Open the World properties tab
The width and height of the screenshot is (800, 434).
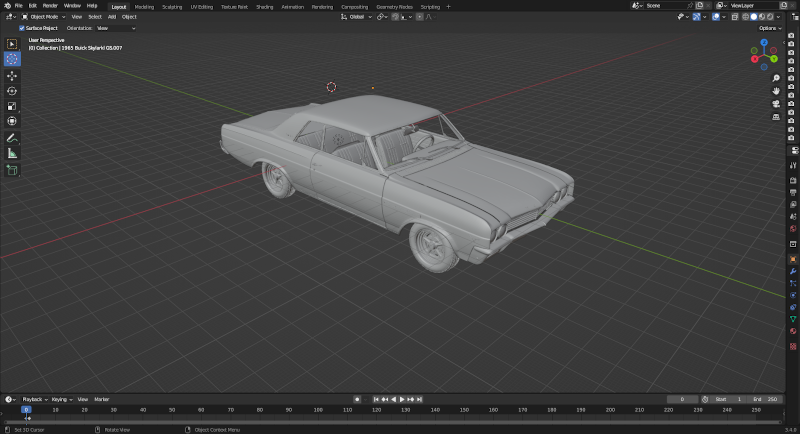(793, 229)
